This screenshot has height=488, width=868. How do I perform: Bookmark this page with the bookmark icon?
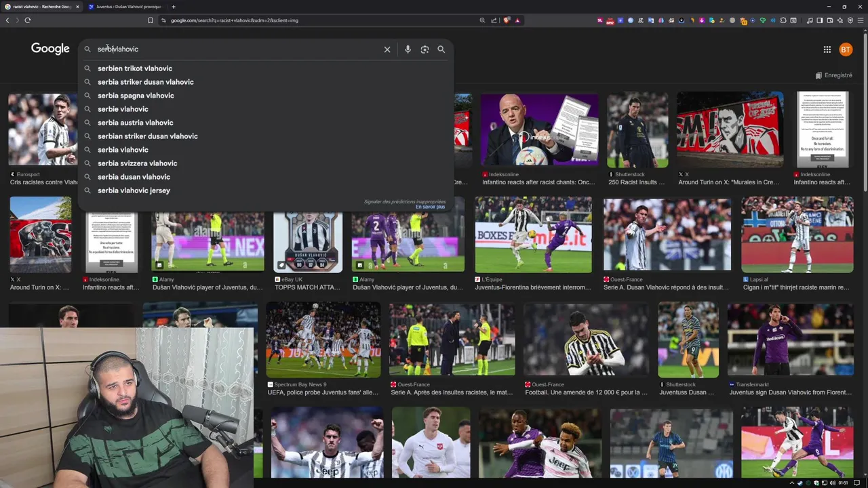pos(151,20)
